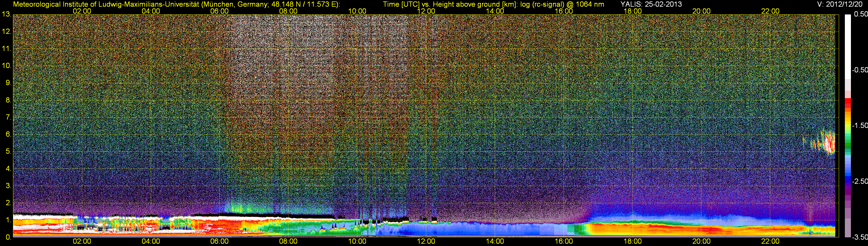
Task: Pick the 12 km height axis label
Action: pyautogui.click(x=6, y=31)
